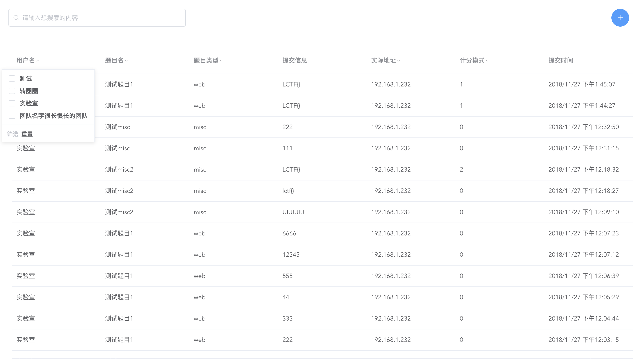Open the 题目名 column filter dropdown
This screenshot has height=364, width=638.
(127, 61)
